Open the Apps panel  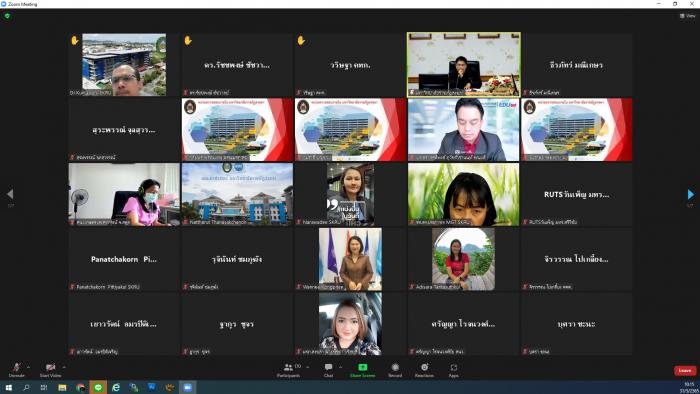click(x=454, y=369)
